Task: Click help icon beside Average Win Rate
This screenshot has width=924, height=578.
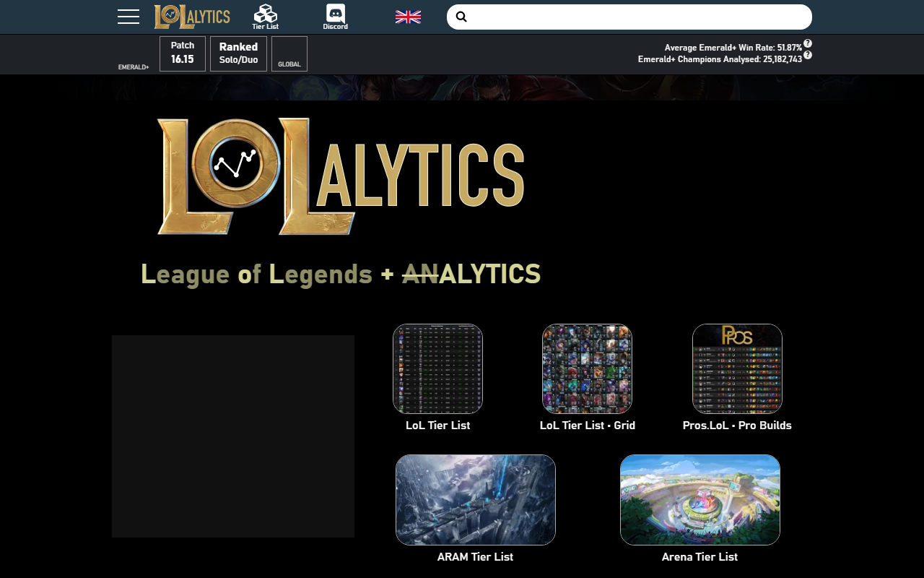Action: point(808,43)
